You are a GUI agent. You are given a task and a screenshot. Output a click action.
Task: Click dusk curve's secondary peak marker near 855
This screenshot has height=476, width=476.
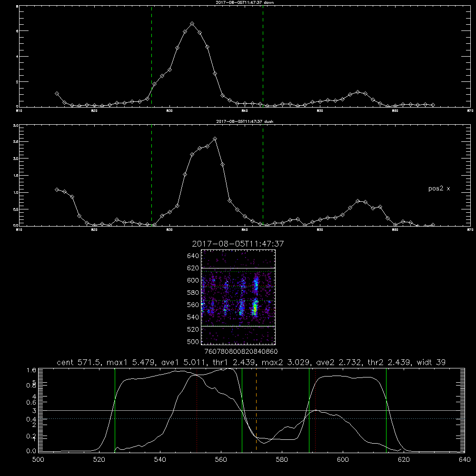coord(357,201)
